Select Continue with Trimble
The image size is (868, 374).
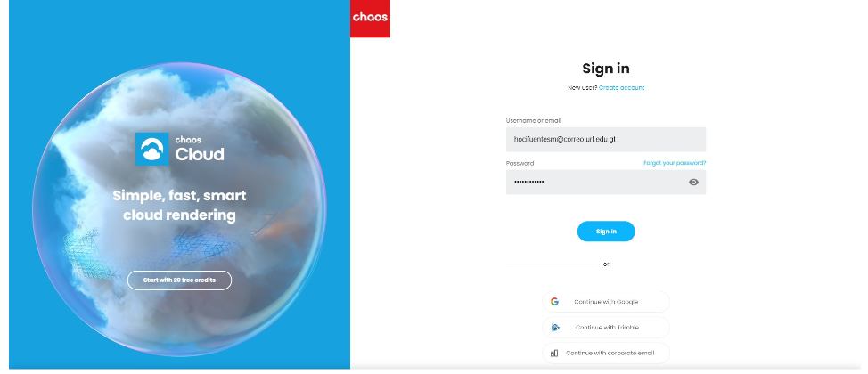(x=606, y=328)
